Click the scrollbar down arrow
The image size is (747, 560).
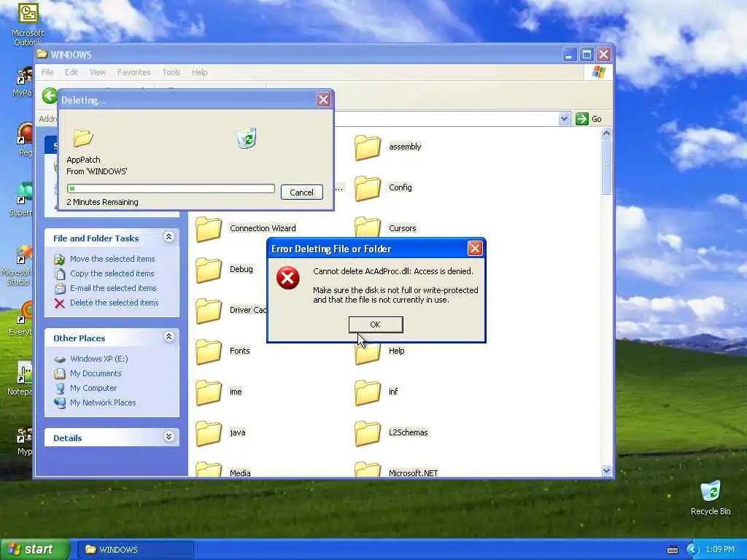point(606,470)
